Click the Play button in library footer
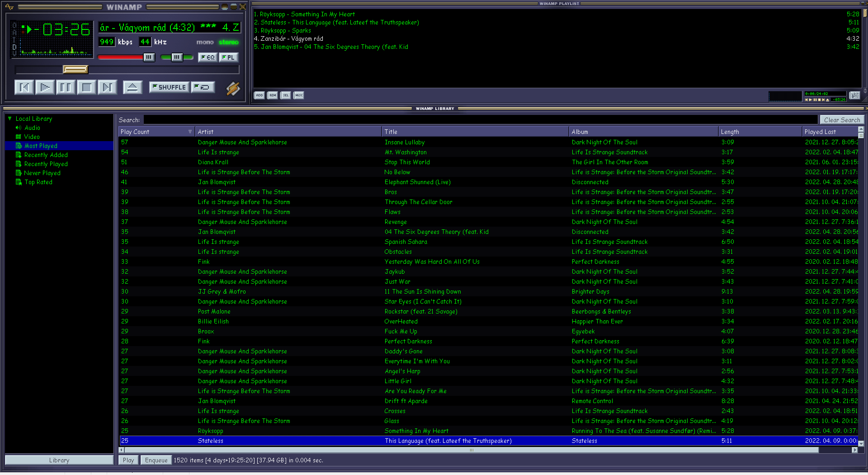 point(128,461)
